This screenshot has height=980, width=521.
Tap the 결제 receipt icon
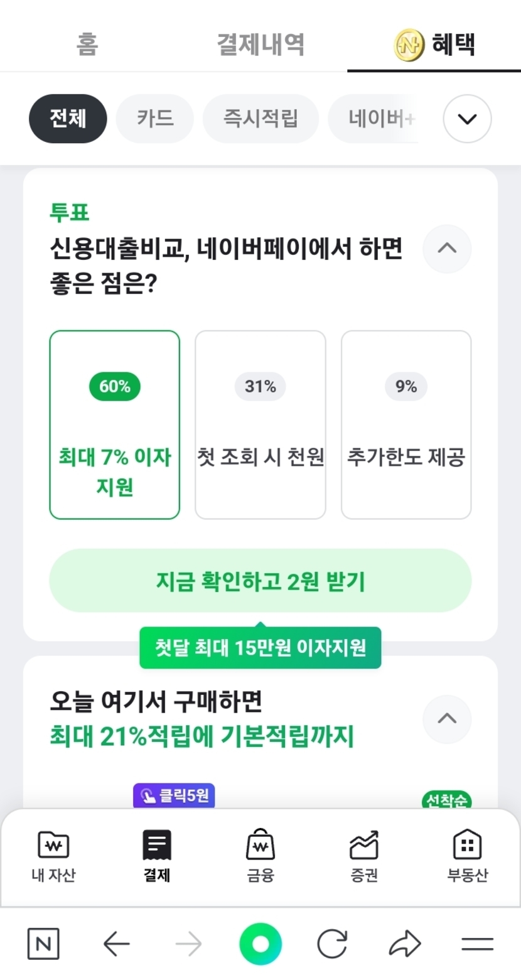pos(157,845)
